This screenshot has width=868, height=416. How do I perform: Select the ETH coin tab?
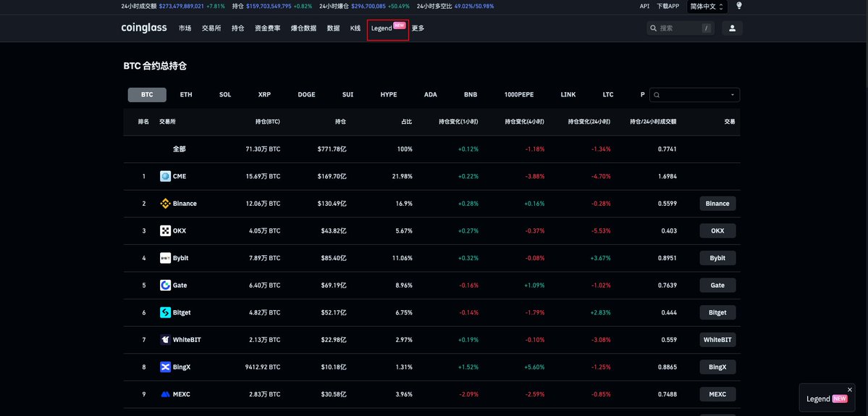[x=186, y=95]
